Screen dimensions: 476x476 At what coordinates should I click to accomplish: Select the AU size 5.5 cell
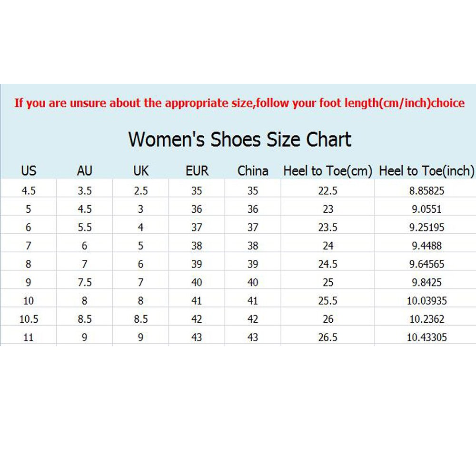(85, 228)
